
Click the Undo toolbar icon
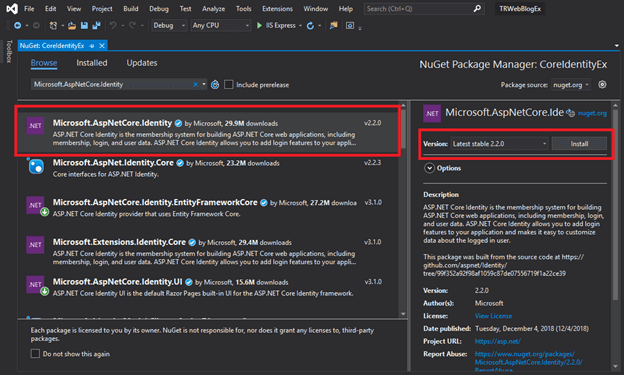coord(113,25)
